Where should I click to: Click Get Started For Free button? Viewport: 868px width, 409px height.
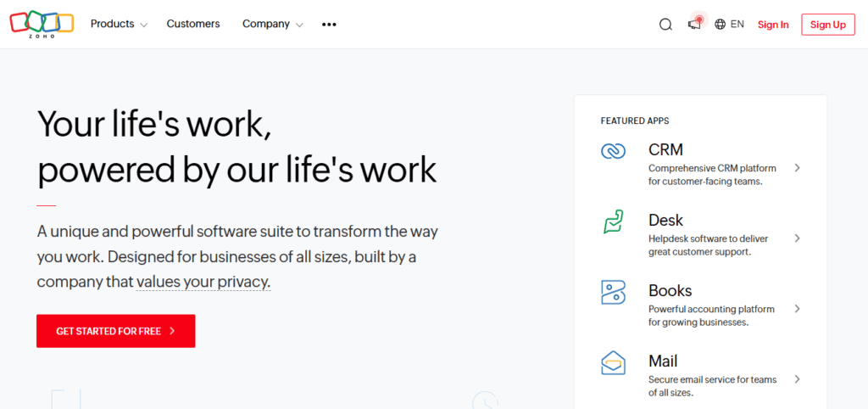[115, 331]
